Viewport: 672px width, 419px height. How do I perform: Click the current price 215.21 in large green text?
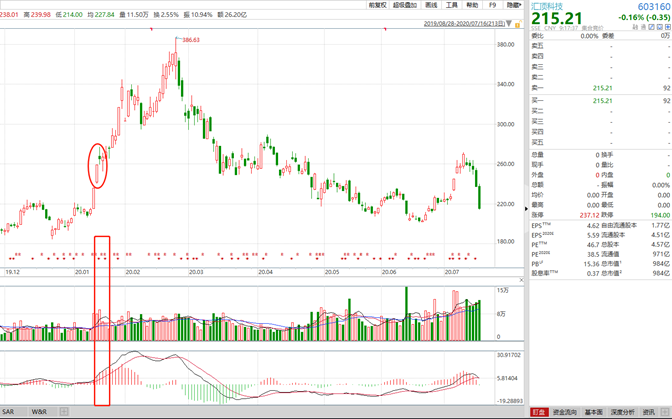[557, 18]
